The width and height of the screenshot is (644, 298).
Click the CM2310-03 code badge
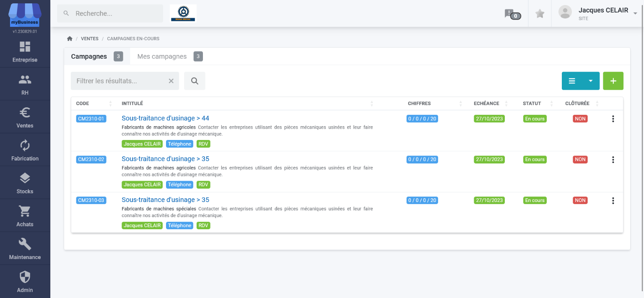pos(91,200)
